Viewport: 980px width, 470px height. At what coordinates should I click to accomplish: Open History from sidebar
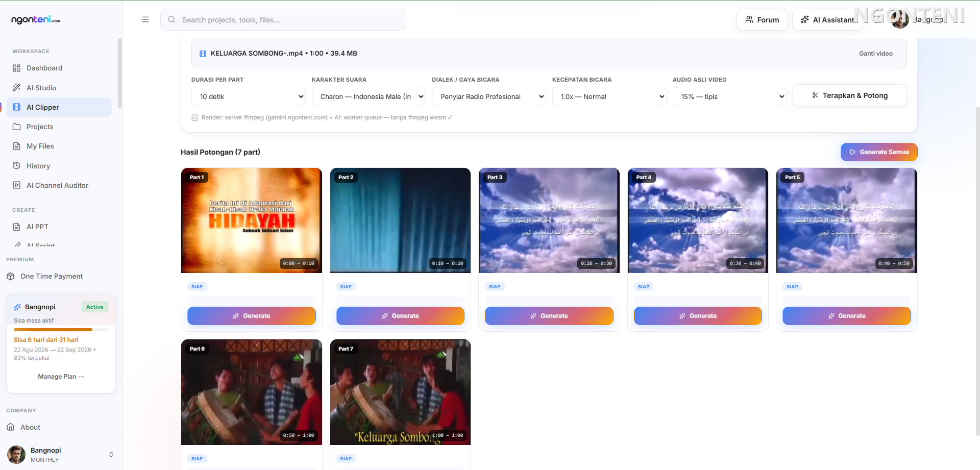[59, 166]
